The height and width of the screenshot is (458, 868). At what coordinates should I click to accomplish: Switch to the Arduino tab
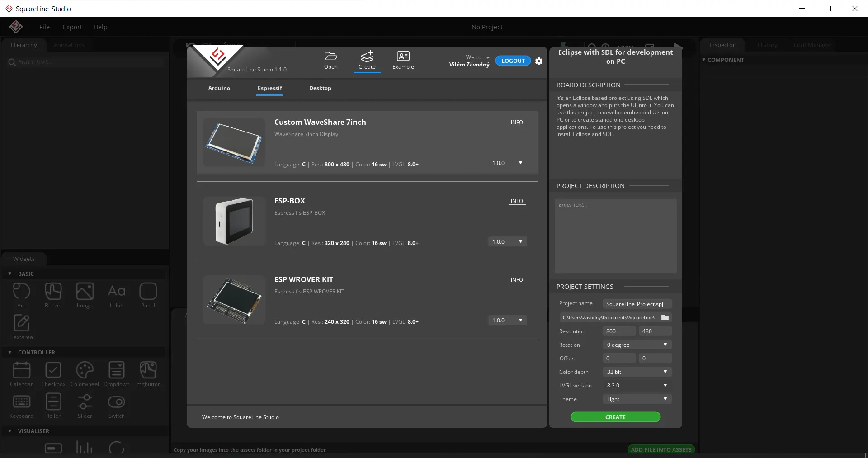pos(219,88)
